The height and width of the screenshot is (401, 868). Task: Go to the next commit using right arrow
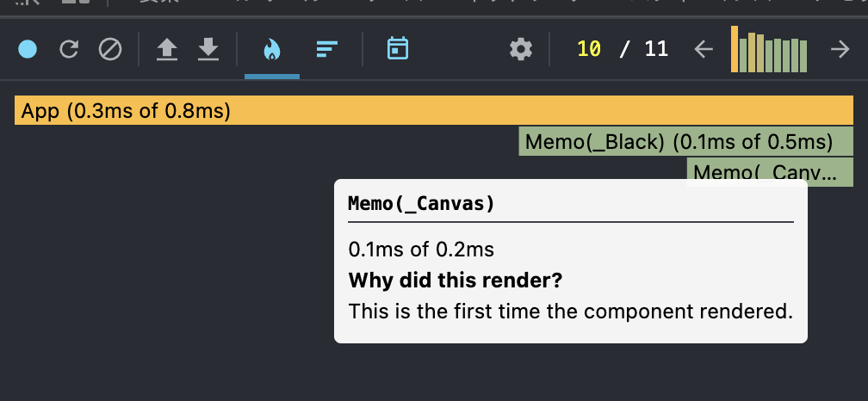click(x=840, y=50)
